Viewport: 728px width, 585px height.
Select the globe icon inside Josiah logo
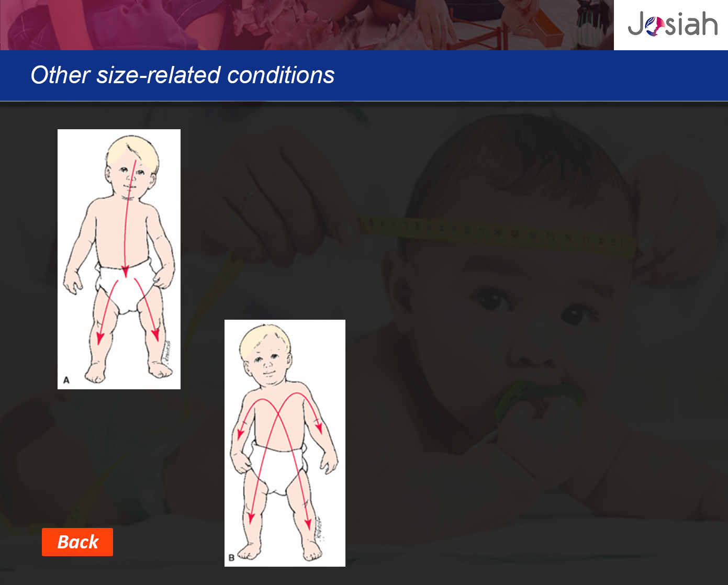654,27
